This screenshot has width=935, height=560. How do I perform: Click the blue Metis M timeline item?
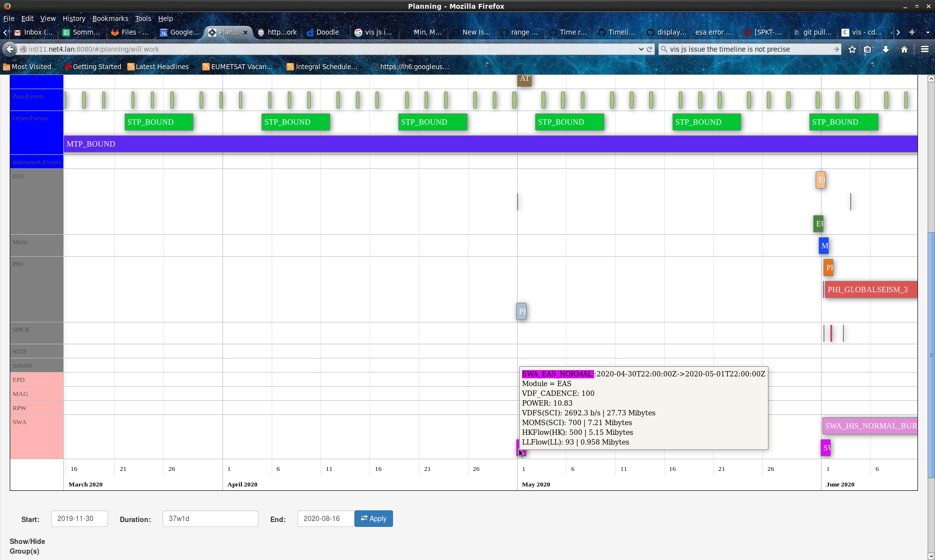[x=824, y=246]
